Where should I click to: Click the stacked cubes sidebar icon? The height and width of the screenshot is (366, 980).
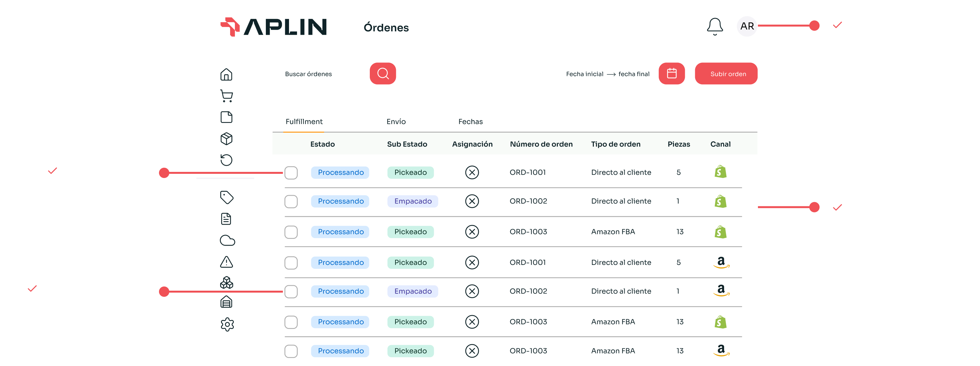click(226, 282)
